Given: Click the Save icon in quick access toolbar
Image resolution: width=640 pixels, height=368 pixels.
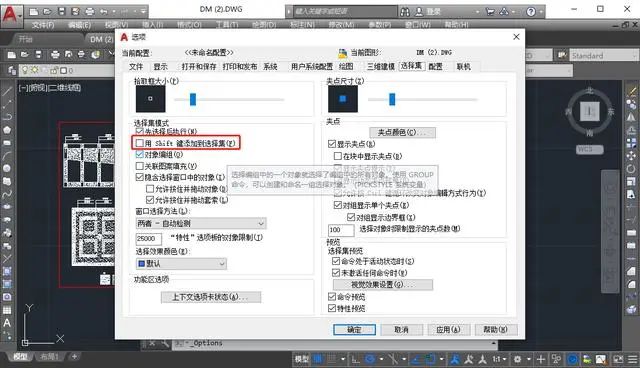Looking at the screenshot, I should click(61, 11).
